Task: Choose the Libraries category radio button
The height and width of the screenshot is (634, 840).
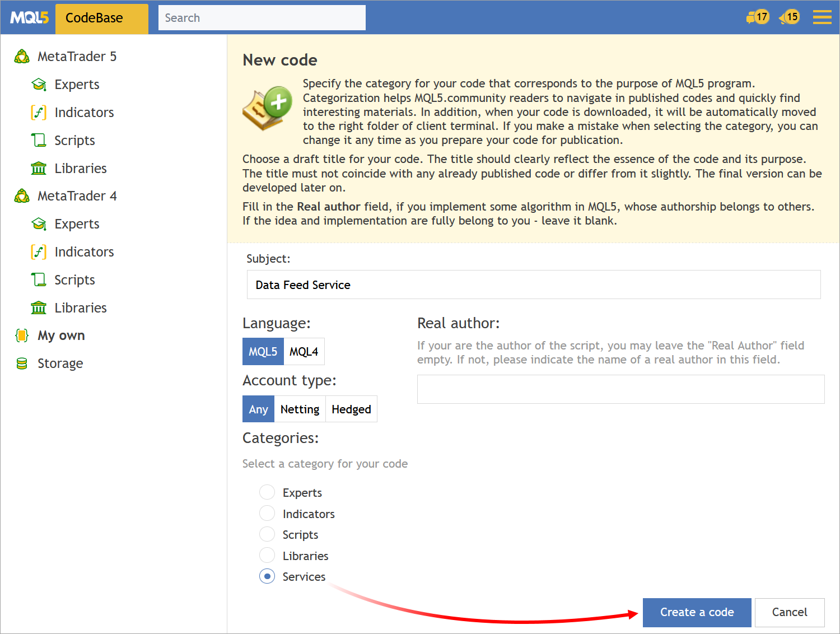Action: point(267,555)
